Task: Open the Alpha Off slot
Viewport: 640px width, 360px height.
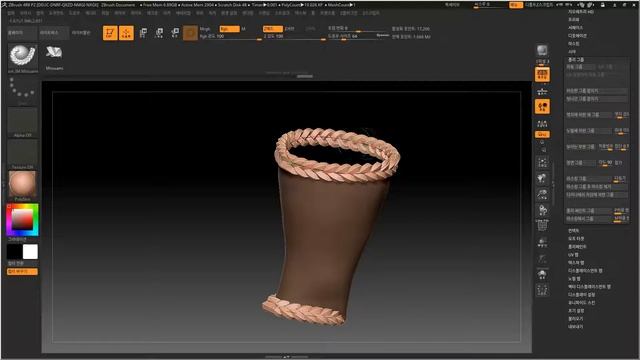Action: click(22, 122)
